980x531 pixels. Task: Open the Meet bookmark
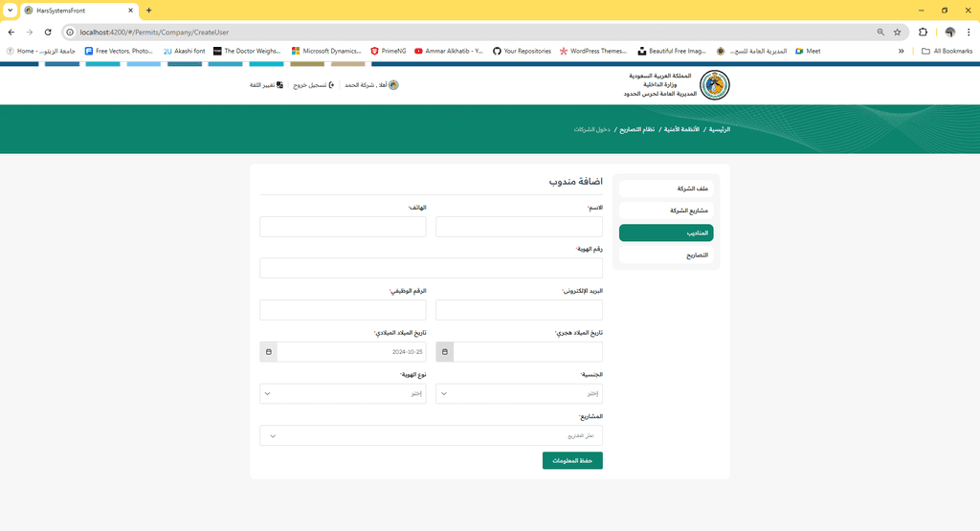(x=808, y=52)
